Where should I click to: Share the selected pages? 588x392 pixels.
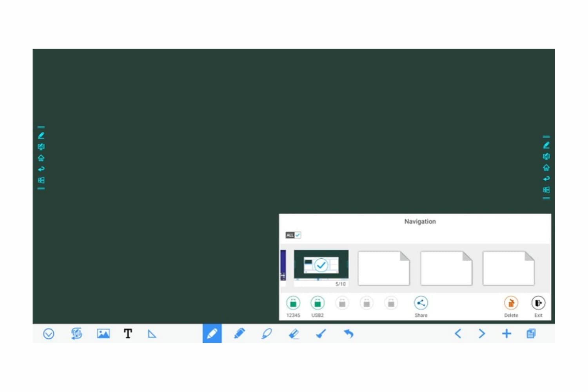pos(421,303)
